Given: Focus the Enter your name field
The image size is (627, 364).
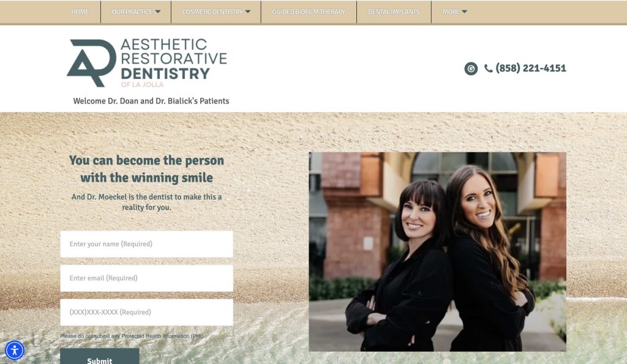Looking at the screenshot, I should point(147,243).
